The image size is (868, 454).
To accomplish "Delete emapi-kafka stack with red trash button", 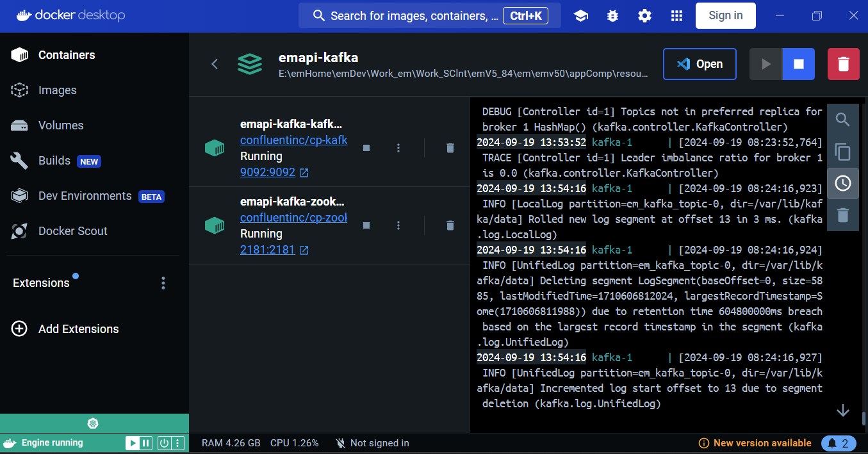I will (844, 64).
